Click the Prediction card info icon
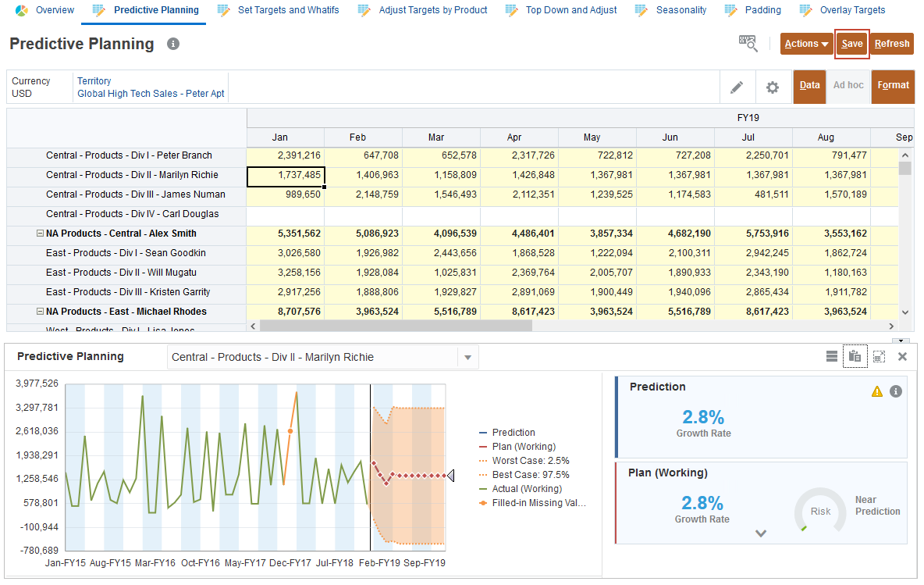 pos(895,391)
